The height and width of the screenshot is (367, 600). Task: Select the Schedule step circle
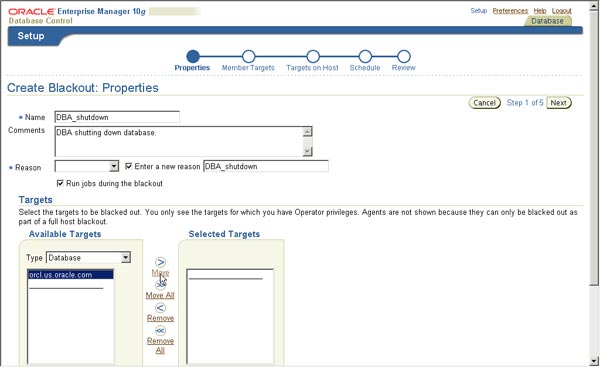tap(365, 56)
